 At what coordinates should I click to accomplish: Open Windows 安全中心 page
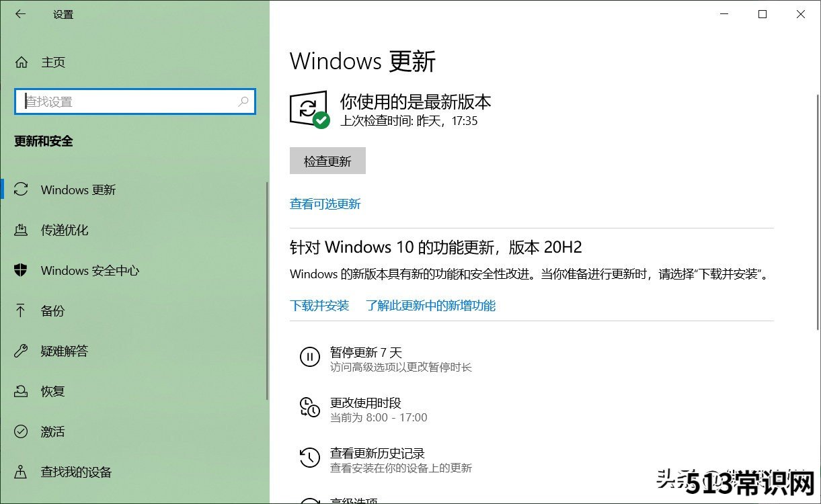(x=90, y=271)
